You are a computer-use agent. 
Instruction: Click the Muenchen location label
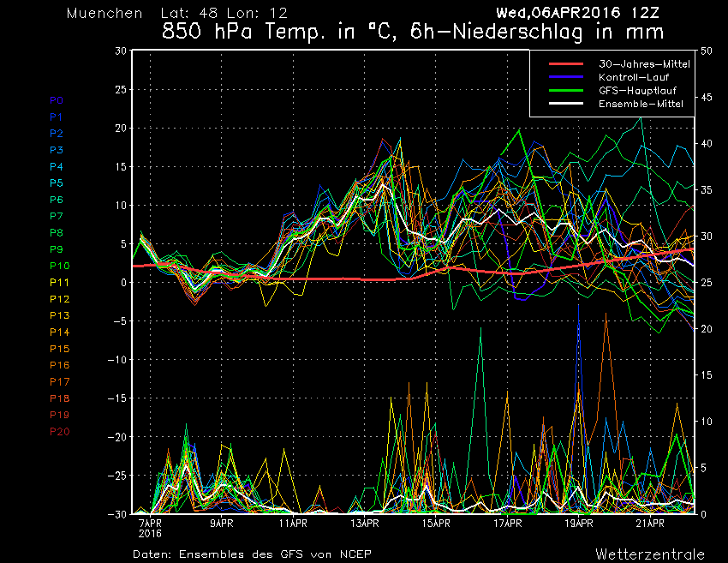(x=104, y=13)
